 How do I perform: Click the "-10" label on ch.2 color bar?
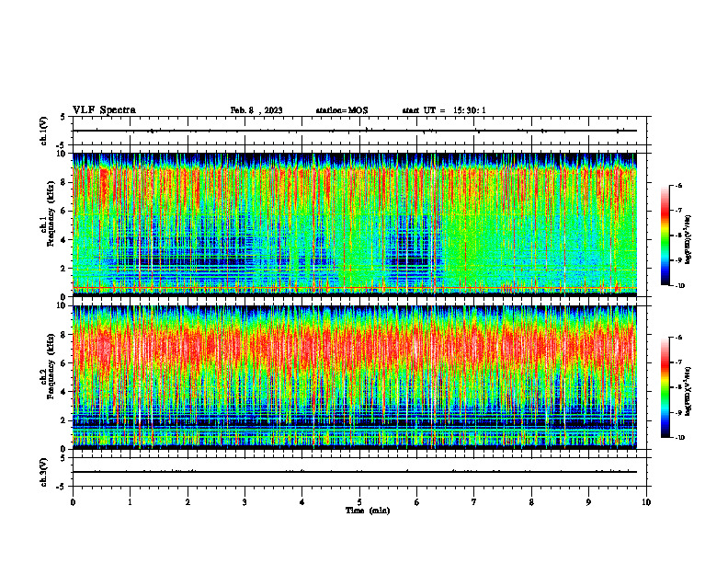[x=679, y=437]
